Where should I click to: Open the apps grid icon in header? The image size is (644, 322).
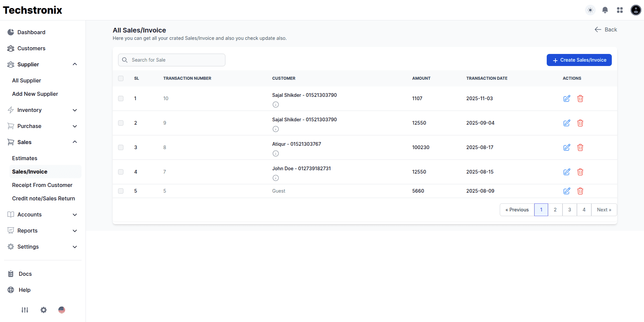point(620,10)
